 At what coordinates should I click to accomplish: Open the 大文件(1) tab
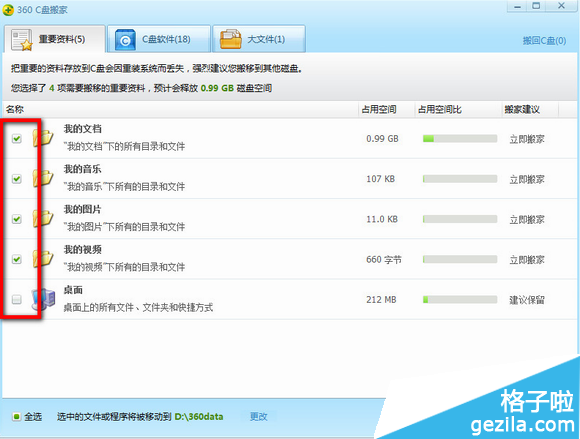click(x=259, y=39)
